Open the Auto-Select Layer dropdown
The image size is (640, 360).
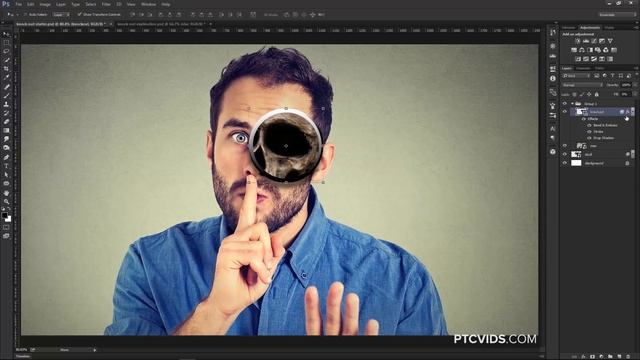tap(61, 14)
